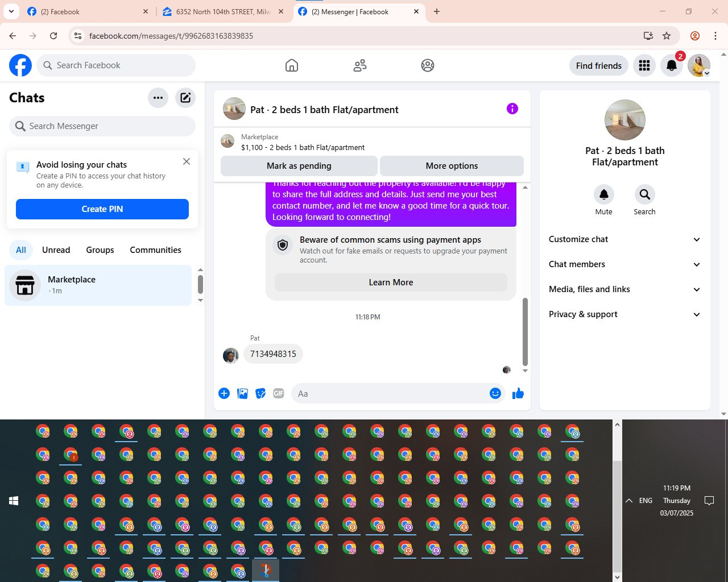Expand the Customize chat section
Image resolution: width=728 pixels, height=582 pixels.
[624, 239]
